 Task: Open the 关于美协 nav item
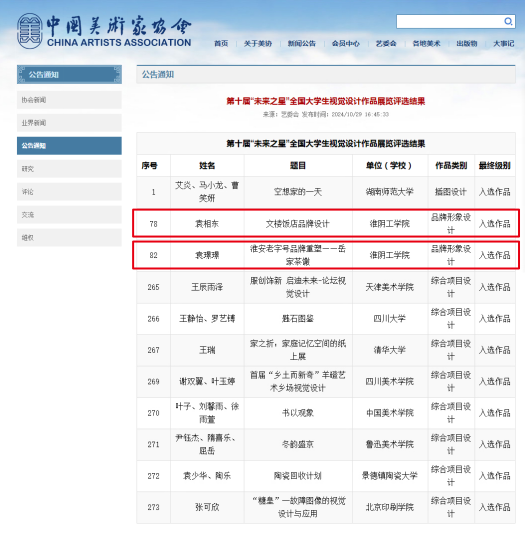click(258, 44)
